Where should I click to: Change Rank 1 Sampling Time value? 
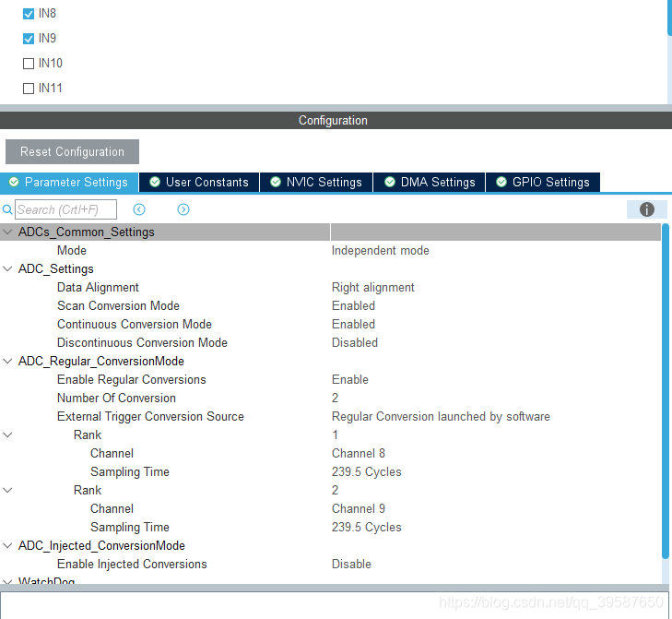(367, 472)
